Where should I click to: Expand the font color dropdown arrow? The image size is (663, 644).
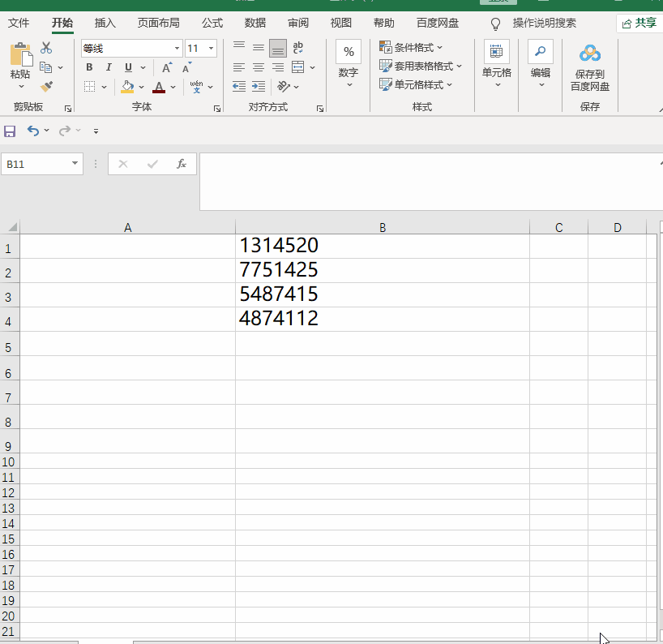(173, 87)
